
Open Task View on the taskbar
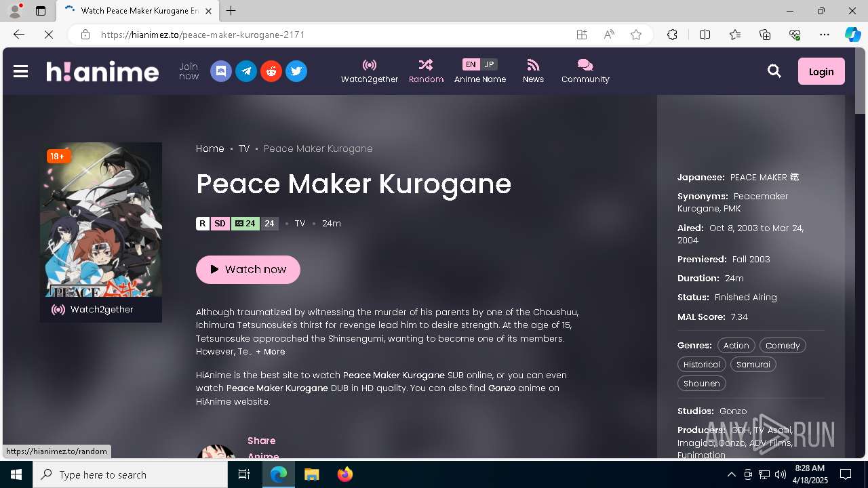pos(244,474)
